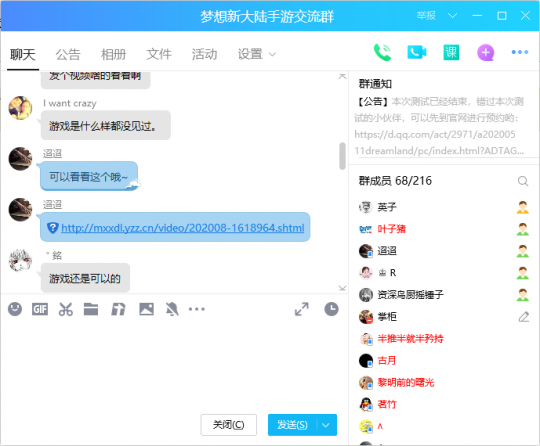Open the blue three-dot more menu
540x446 pixels.
[520, 52]
